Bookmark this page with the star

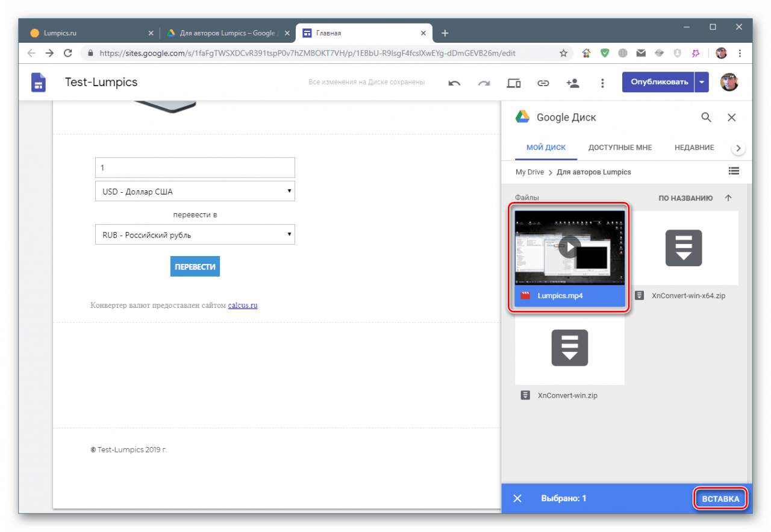coord(564,53)
